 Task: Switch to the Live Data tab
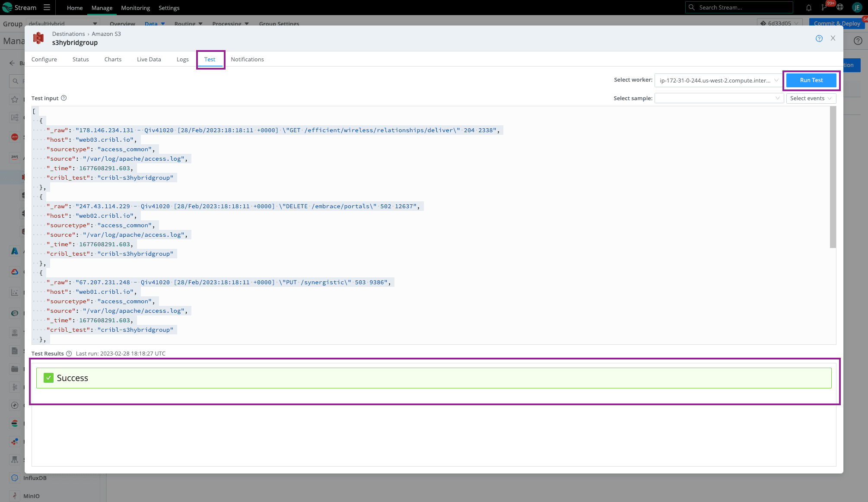tap(149, 59)
